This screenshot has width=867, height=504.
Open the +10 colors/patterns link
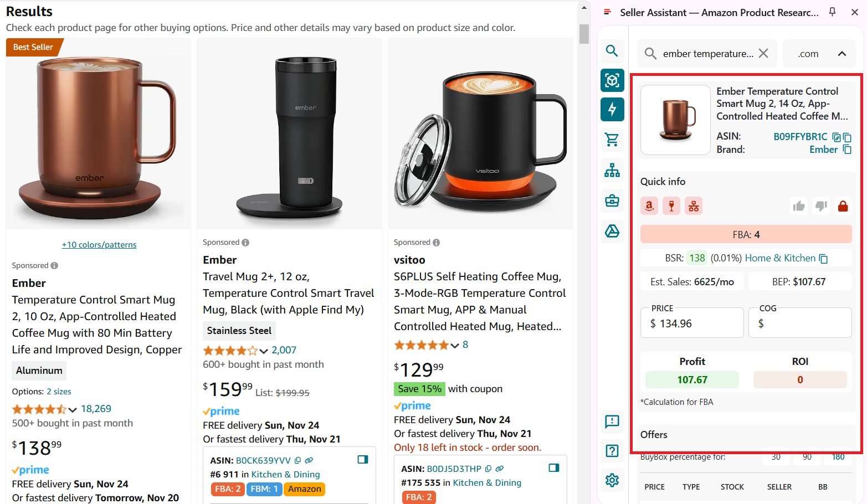(99, 245)
